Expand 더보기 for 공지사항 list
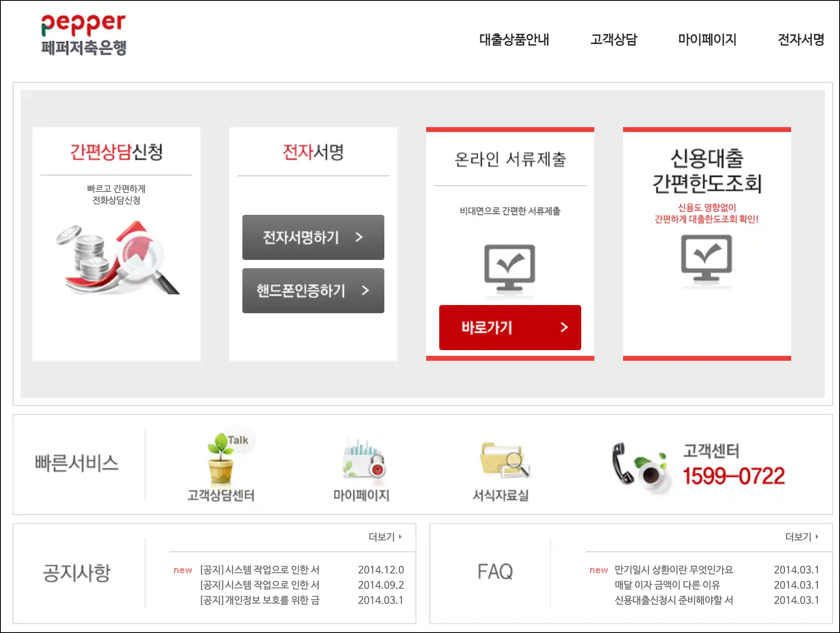Screen dimensions: 840x633 (385, 537)
